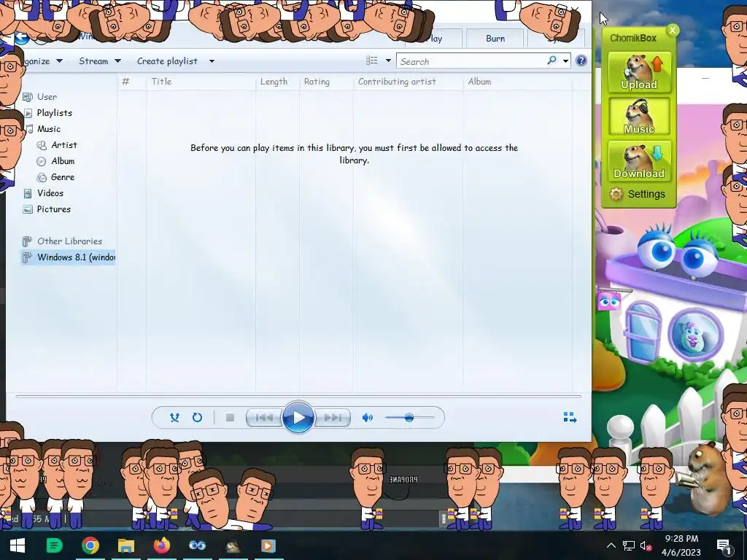Click Create playlist
The width and height of the screenshot is (747, 560).
click(167, 61)
